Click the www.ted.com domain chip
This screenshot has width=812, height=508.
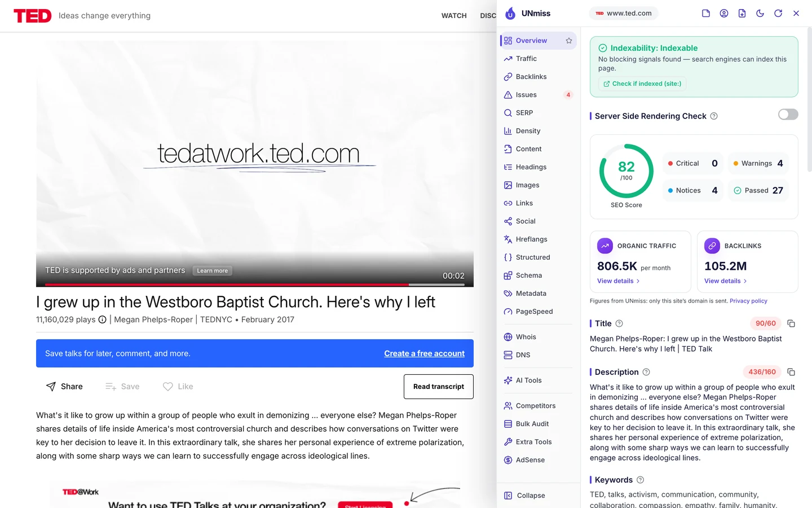624,13
